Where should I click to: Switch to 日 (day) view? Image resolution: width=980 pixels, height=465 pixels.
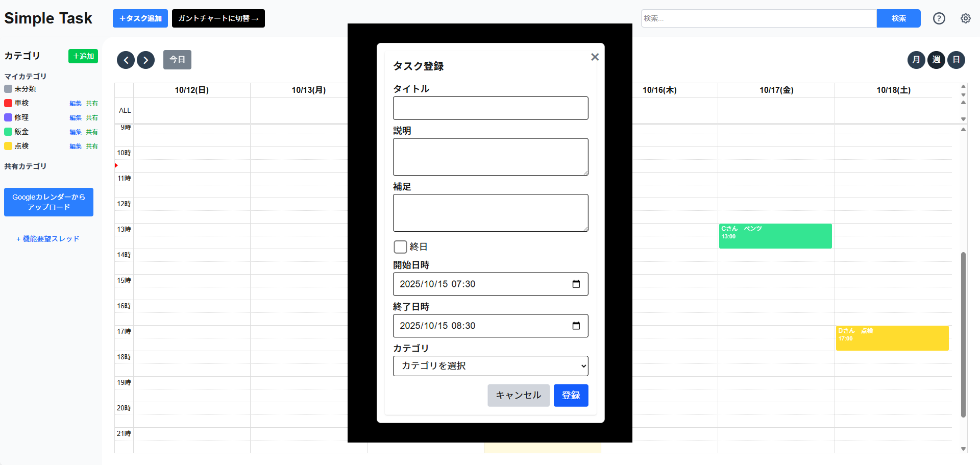point(956,60)
